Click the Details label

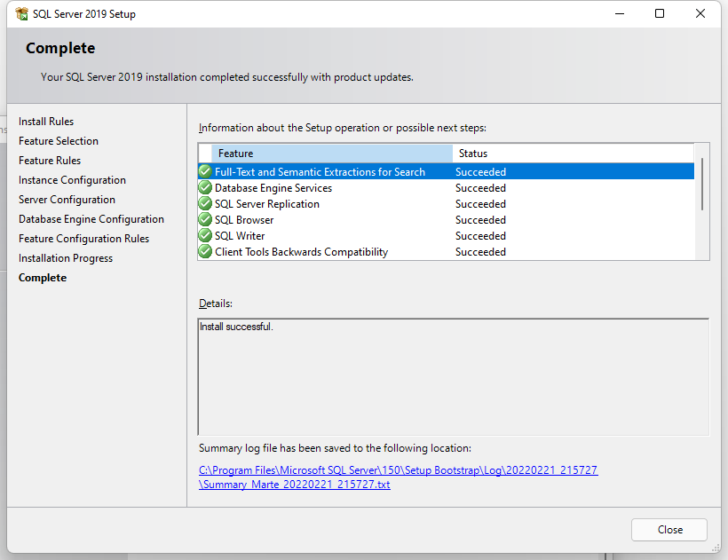tap(216, 304)
